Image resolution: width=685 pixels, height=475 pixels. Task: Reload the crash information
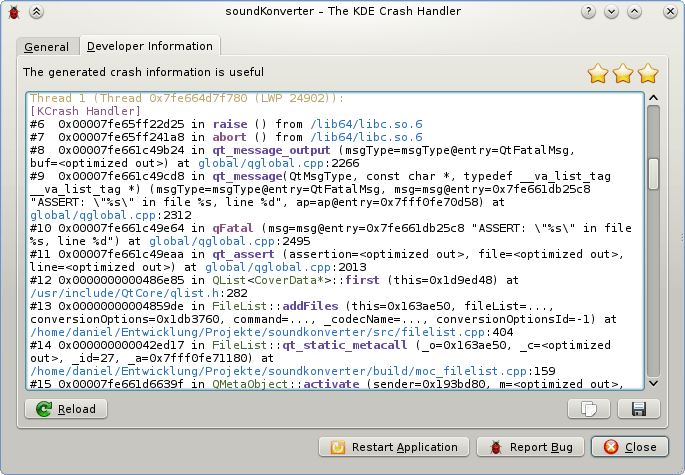pyautogui.click(x=66, y=408)
